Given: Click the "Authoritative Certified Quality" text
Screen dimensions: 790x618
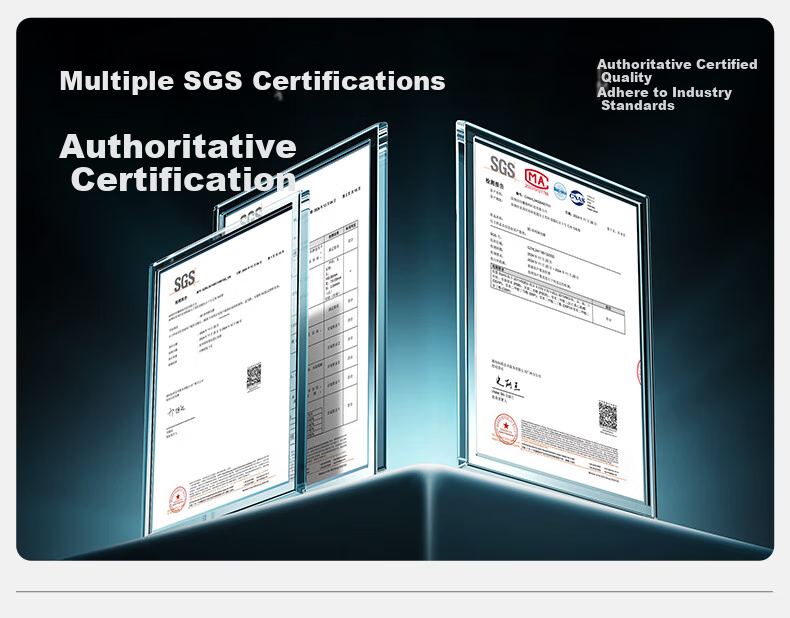Looking at the screenshot, I should (677, 71).
